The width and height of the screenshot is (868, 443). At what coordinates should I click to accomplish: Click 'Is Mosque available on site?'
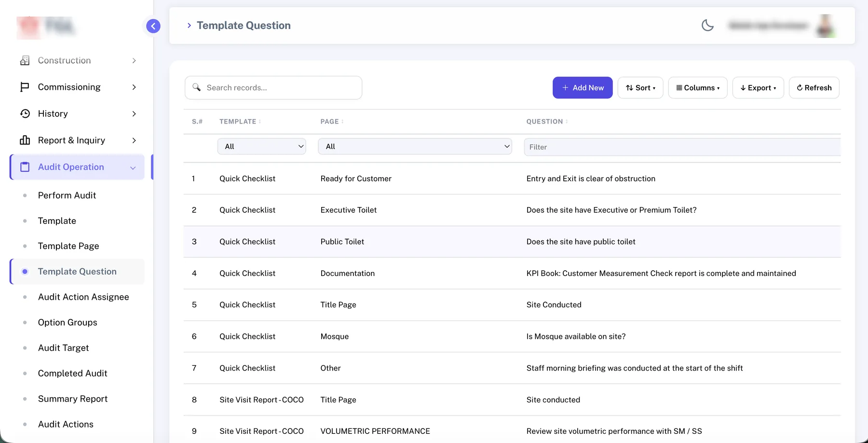[576, 336]
